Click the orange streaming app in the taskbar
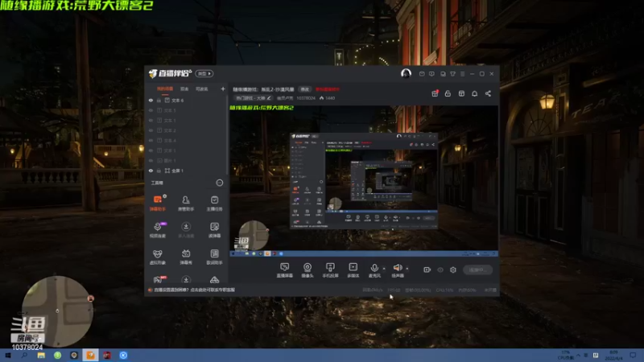Viewport: 644px width, 362px height. pyautogui.click(x=90, y=355)
